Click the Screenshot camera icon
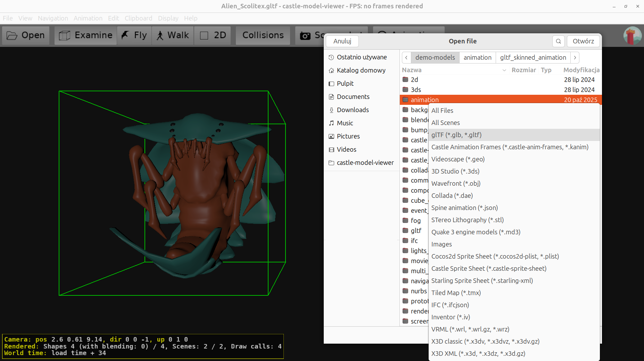The image size is (644, 361). 305,35
